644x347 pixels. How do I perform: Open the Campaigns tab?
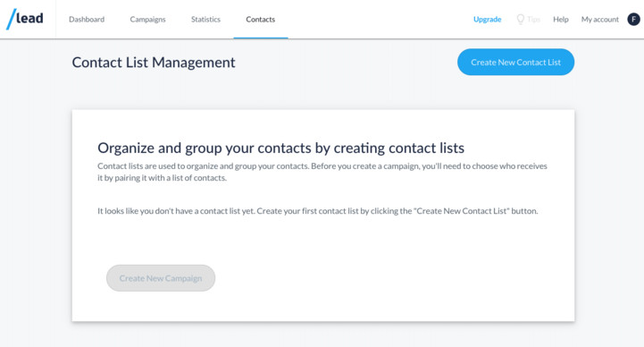pyautogui.click(x=148, y=20)
